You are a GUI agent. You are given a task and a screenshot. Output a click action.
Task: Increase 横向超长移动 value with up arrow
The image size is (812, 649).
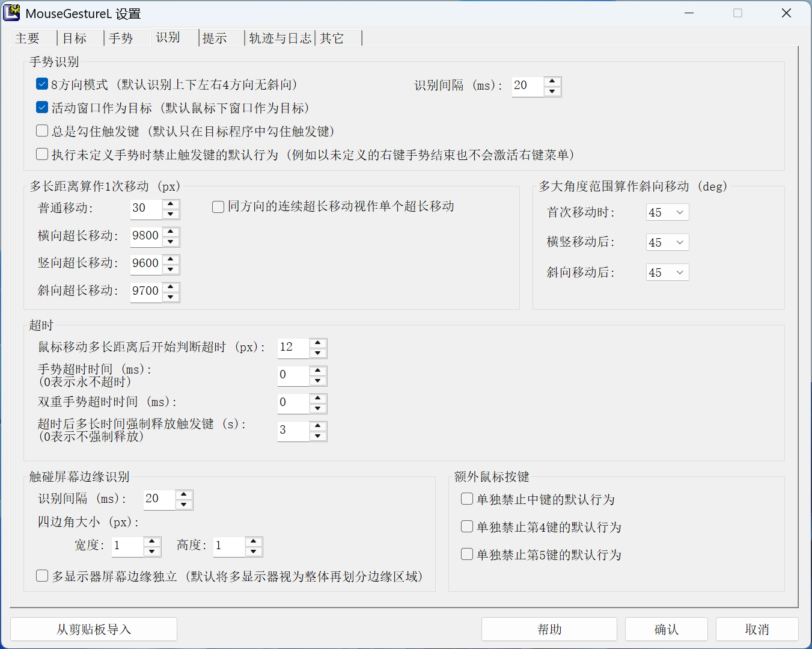point(171,231)
